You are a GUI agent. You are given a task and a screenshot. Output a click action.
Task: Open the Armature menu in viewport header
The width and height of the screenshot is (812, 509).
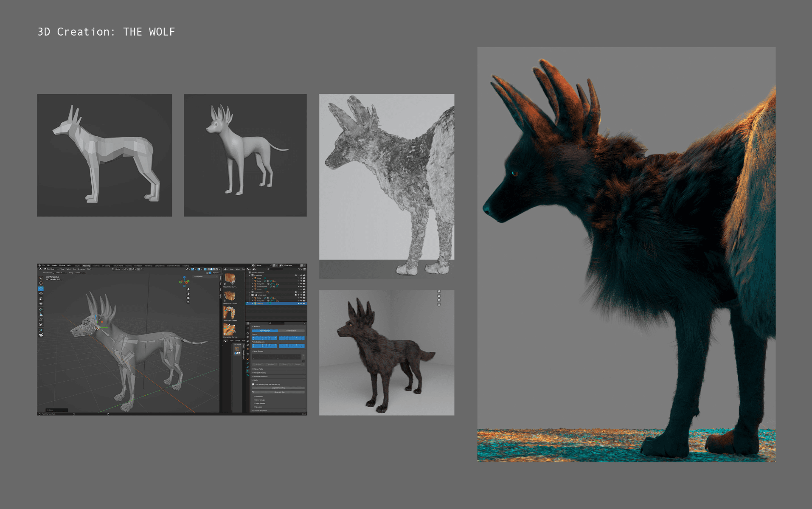(x=81, y=269)
